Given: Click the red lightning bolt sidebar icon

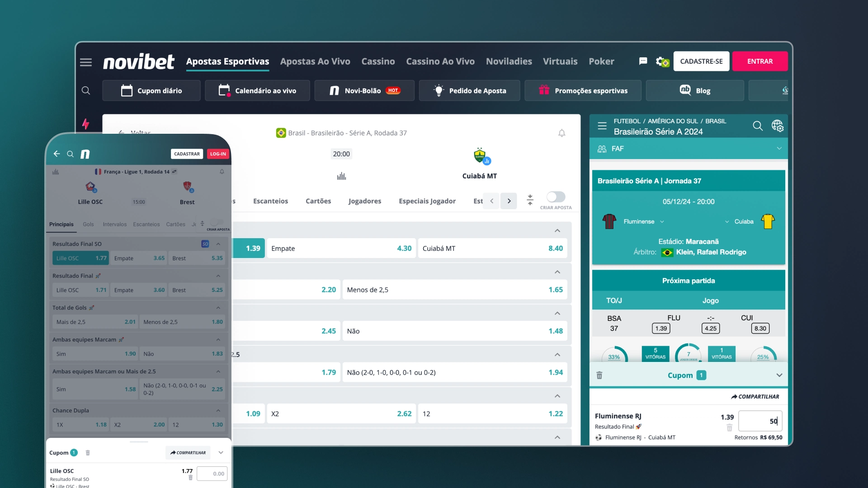Looking at the screenshot, I should click(x=85, y=124).
